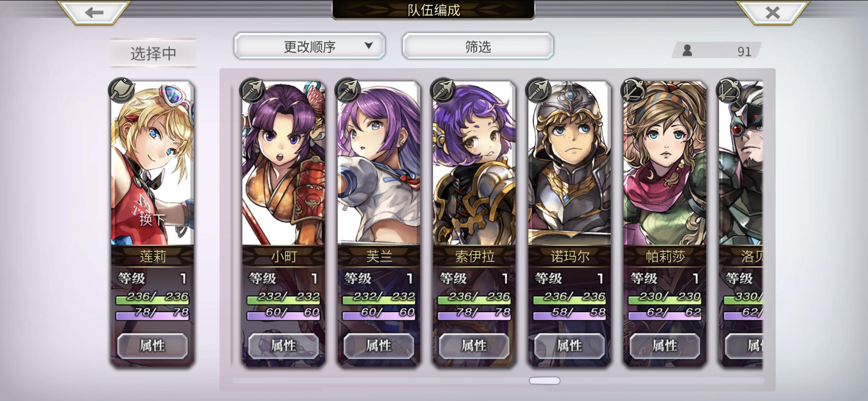
Task: Click the spear icon on 诺玛尔
Action: [x=538, y=90]
